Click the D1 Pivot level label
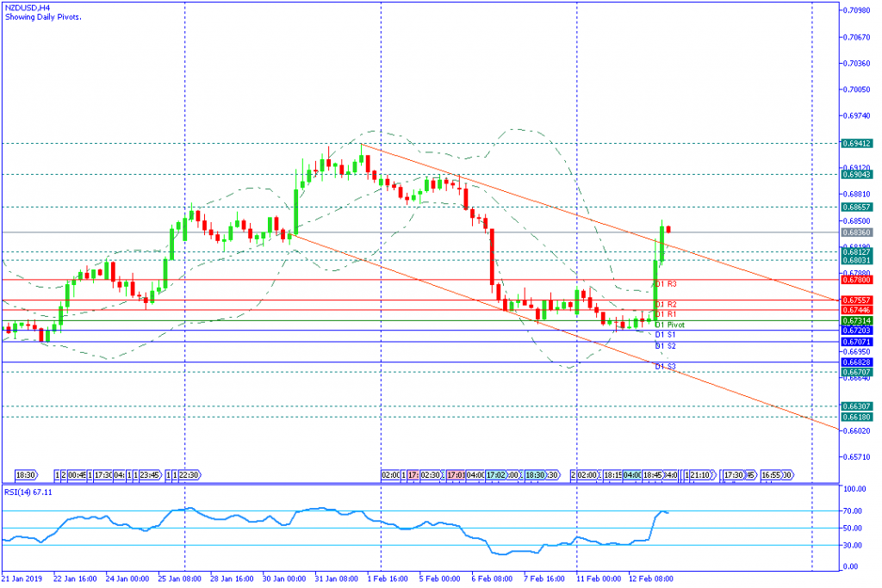The image size is (882, 588). click(669, 325)
